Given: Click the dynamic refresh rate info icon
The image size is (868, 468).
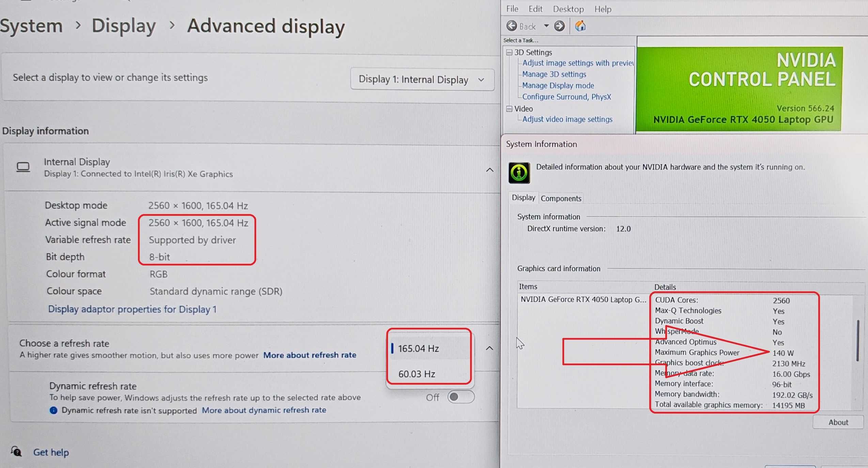Looking at the screenshot, I should click(x=53, y=410).
